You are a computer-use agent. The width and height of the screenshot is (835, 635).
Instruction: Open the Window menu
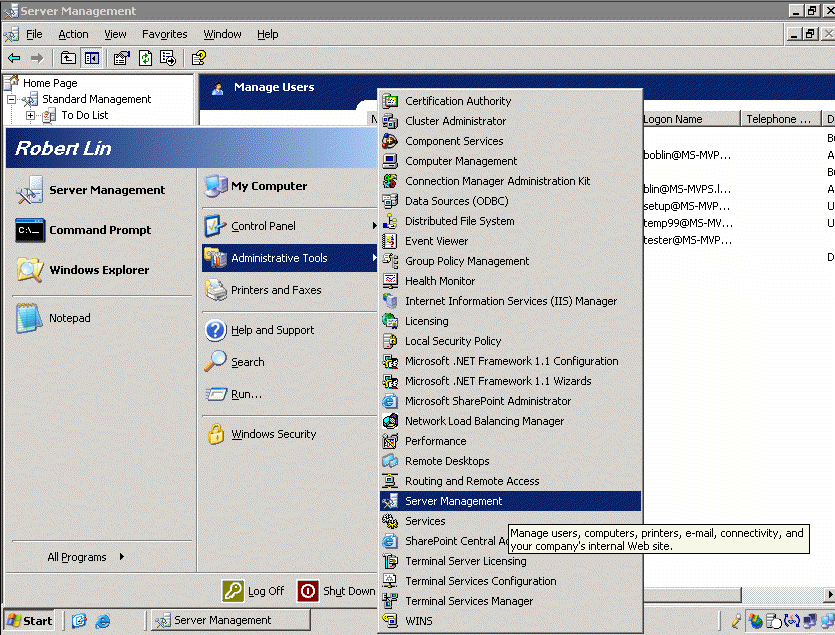tap(222, 34)
